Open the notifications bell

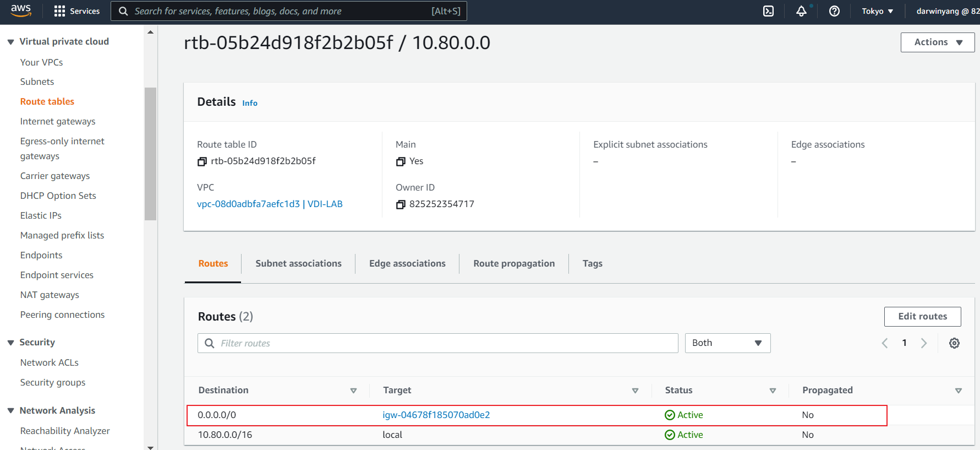pos(801,11)
